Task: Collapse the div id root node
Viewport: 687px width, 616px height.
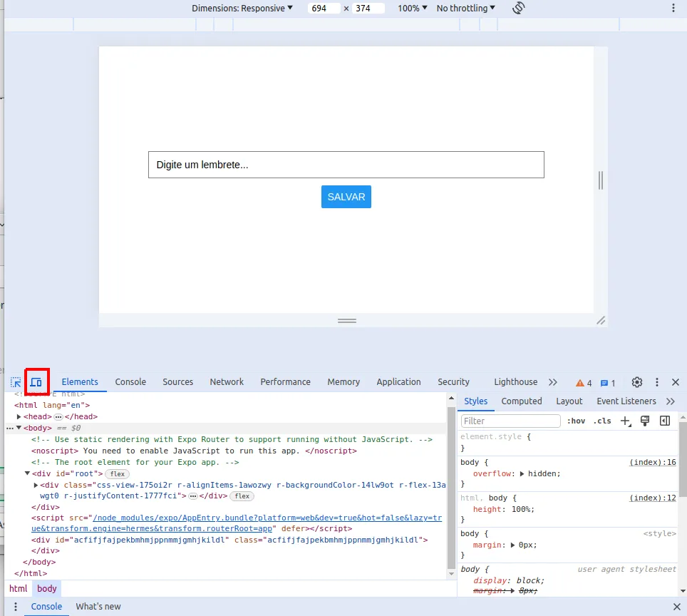Action: [27, 473]
